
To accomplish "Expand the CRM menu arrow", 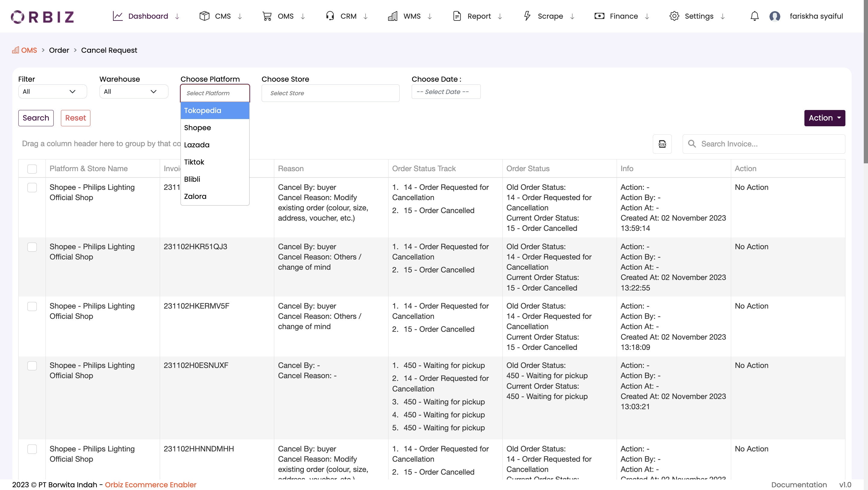I will [x=366, y=17].
